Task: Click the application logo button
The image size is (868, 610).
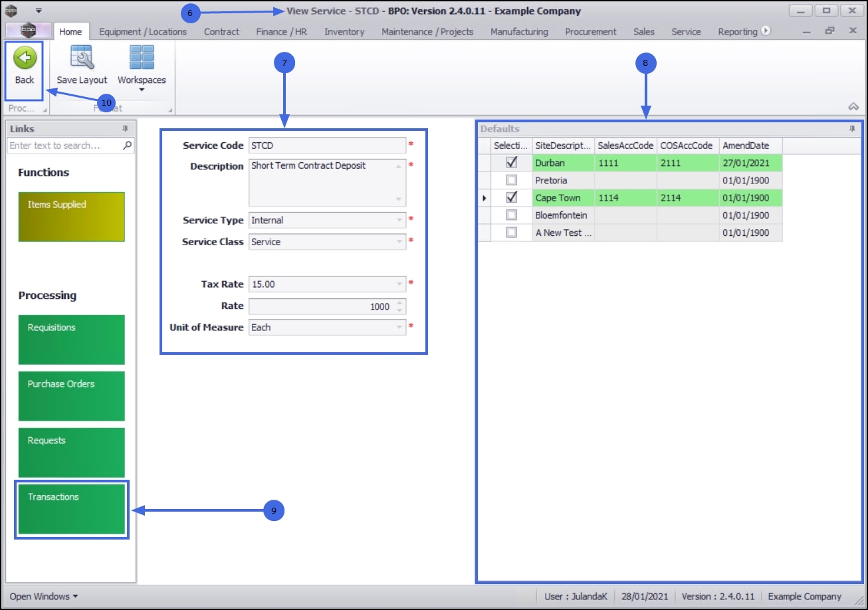Action: coord(28,31)
